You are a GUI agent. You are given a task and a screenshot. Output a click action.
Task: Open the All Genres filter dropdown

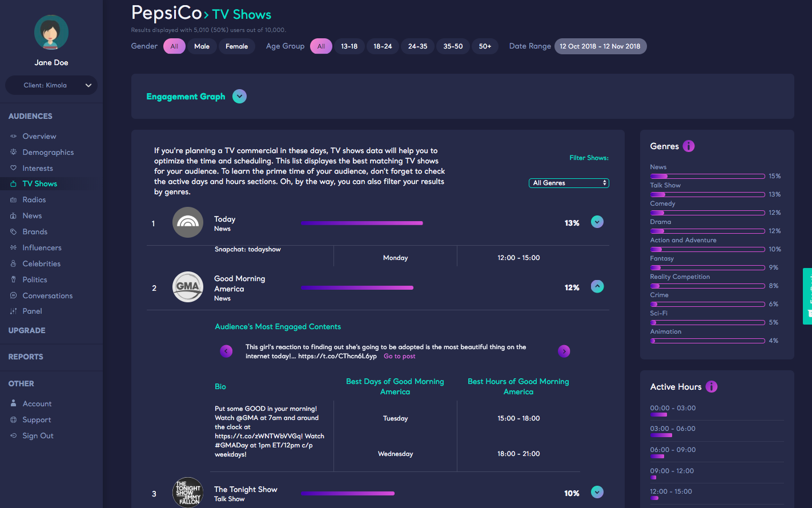569,183
